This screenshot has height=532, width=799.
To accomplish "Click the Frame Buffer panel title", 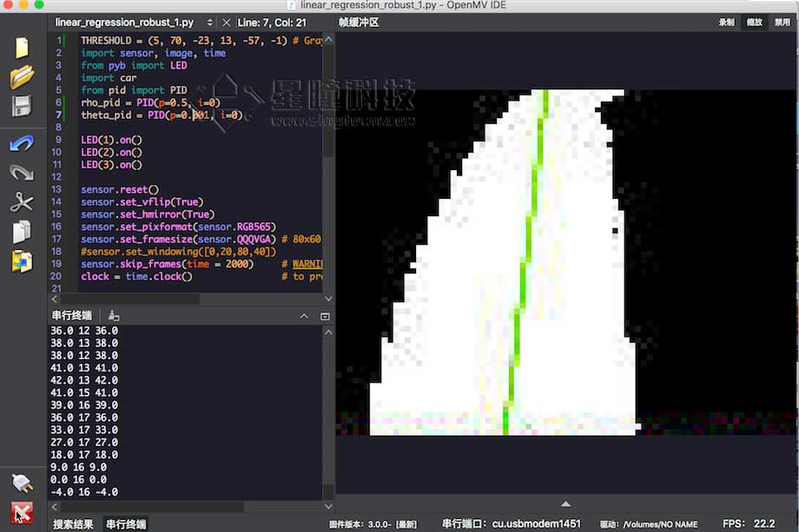I will pos(359,23).
